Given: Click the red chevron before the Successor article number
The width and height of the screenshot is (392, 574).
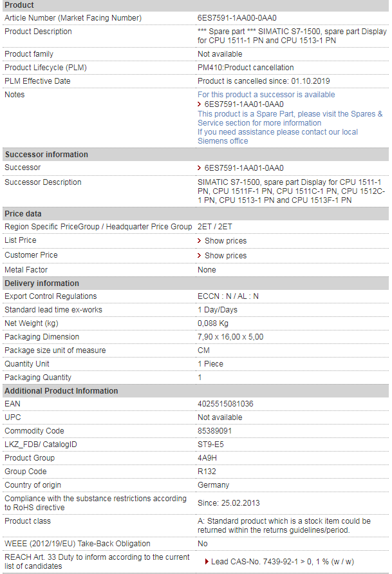Looking at the screenshot, I should 200,168.
